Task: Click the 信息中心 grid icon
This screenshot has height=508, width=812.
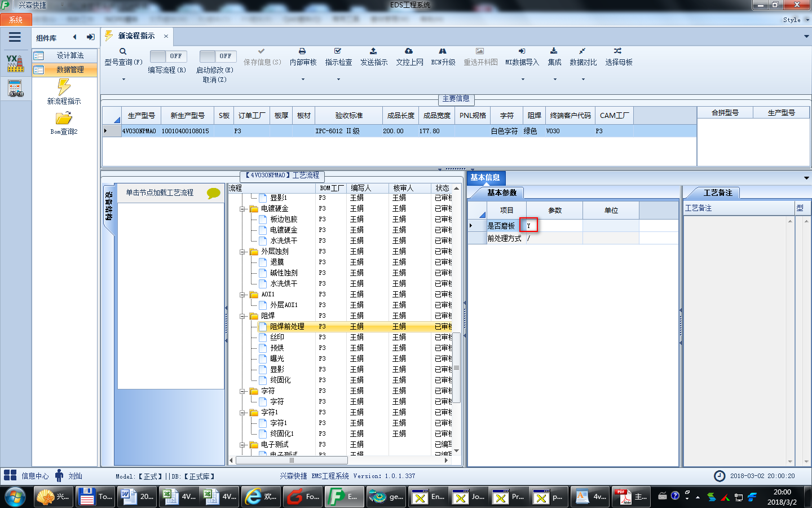Action: pyautogui.click(x=10, y=475)
